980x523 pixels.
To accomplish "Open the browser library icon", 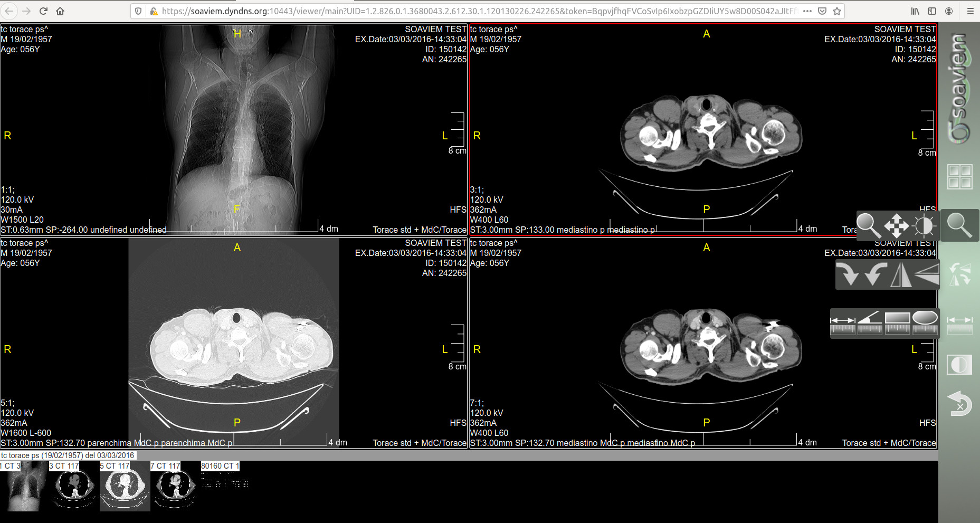I will pyautogui.click(x=916, y=11).
